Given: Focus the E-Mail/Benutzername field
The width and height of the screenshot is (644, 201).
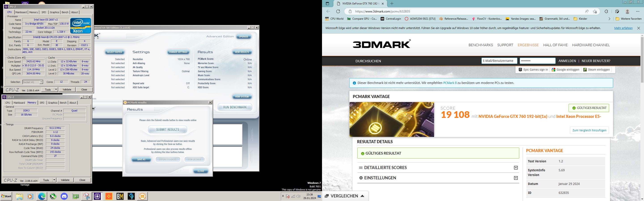Looking at the screenshot, I should pyautogui.click(x=499, y=61).
